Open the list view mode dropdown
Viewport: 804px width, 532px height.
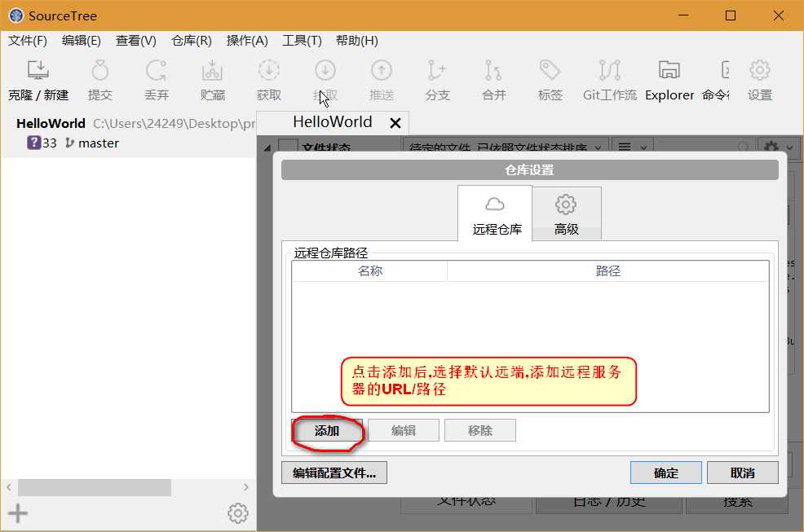632,147
